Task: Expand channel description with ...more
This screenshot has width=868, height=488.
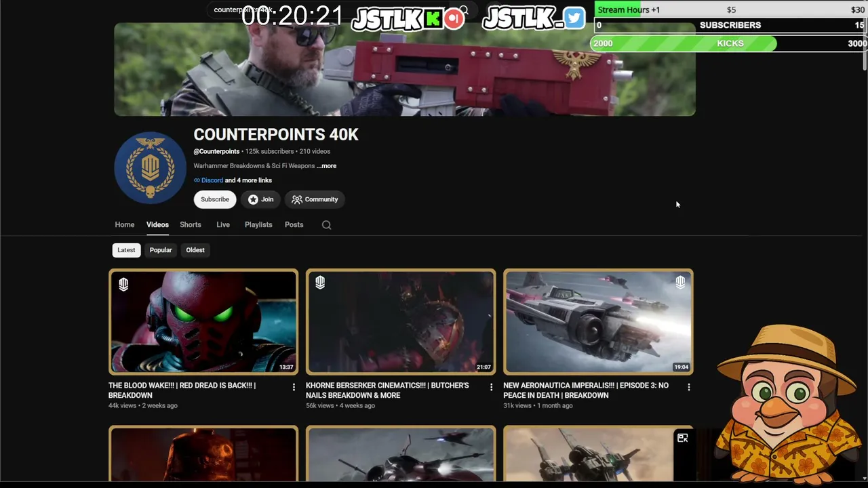Action: [326, 166]
